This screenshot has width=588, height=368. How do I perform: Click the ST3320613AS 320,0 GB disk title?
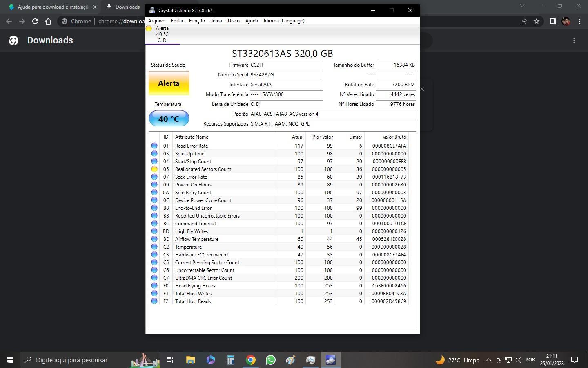click(283, 54)
